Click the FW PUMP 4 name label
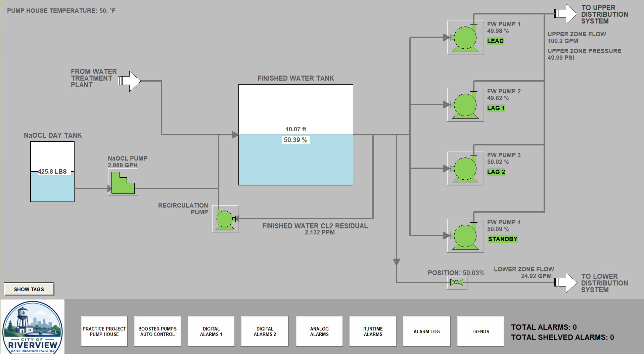The width and height of the screenshot is (644, 354). pyautogui.click(x=504, y=222)
